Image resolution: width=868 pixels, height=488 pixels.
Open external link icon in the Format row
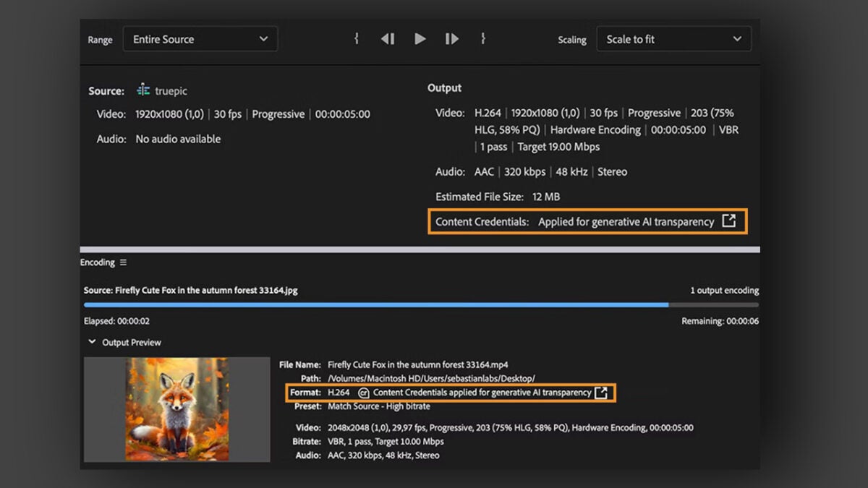pos(600,393)
